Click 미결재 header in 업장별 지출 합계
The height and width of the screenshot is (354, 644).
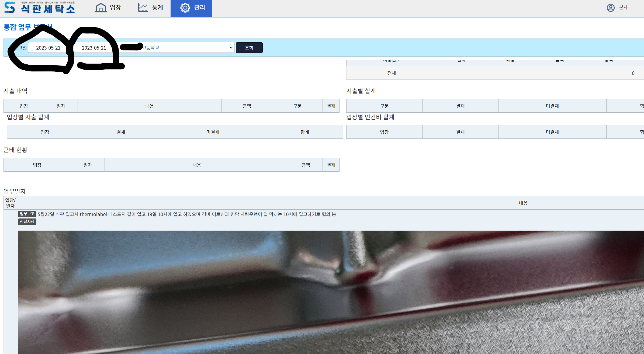click(213, 132)
